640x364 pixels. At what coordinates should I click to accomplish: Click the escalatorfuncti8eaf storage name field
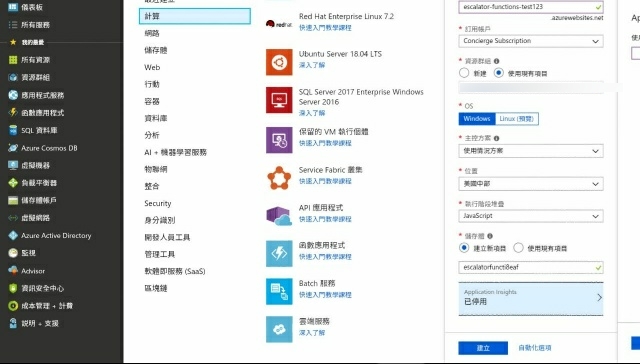pos(531,267)
